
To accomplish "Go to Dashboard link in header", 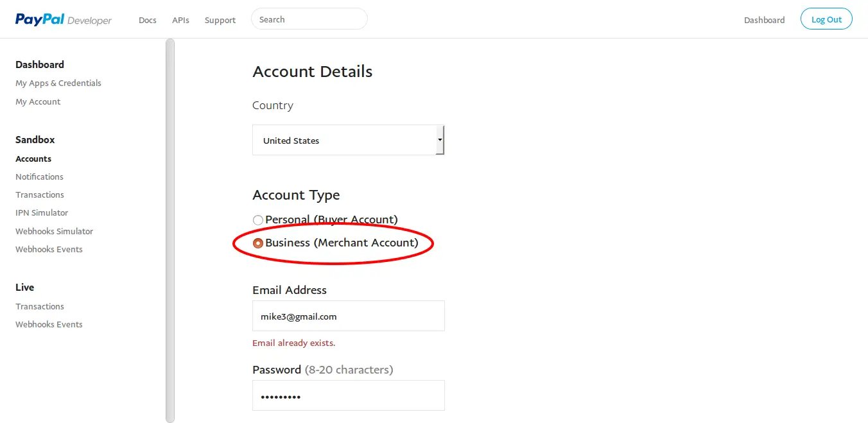I will tap(764, 20).
